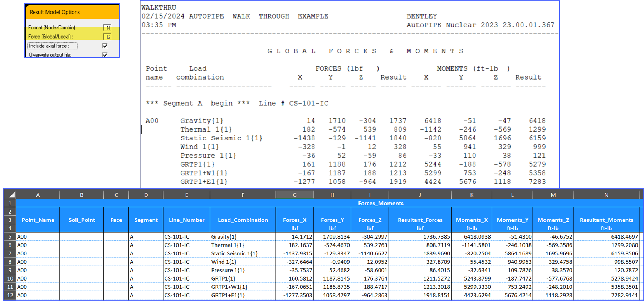The image size is (644, 301).
Task: Click GRTP1+E1{1} row in text report
Action: coord(346,182)
